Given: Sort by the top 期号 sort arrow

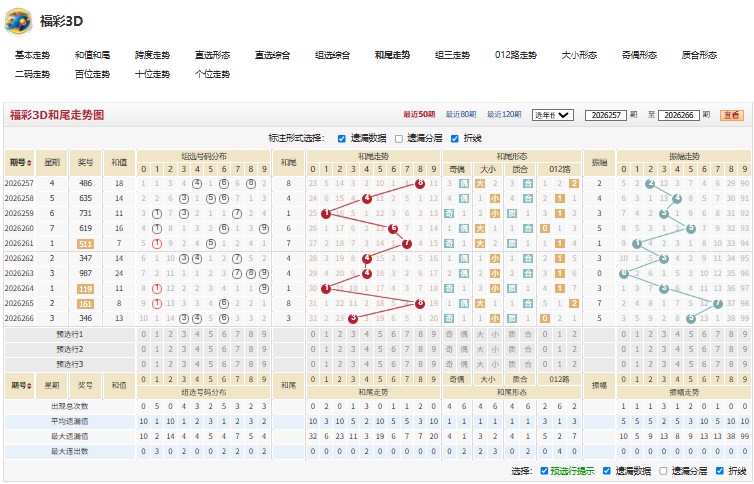Looking at the screenshot, I should 29,163.
